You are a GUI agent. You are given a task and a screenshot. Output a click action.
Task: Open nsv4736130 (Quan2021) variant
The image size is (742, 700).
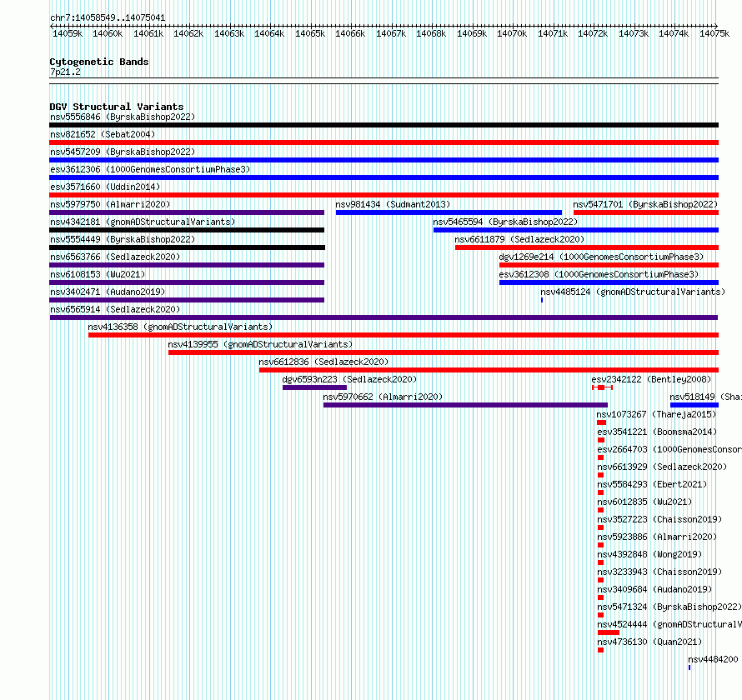(649, 642)
